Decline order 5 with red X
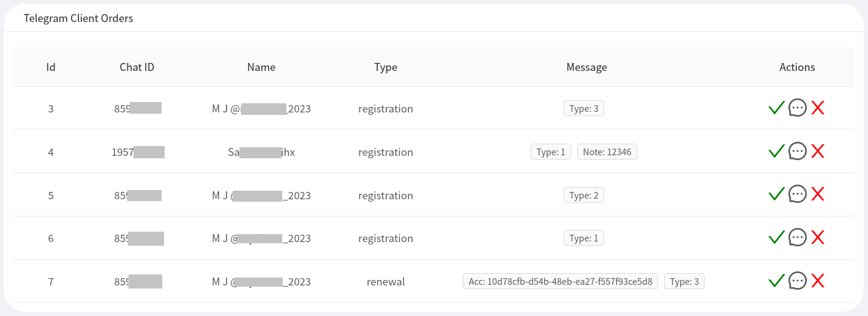The height and width of the screenshot is (316, 868). coord(818,194)
